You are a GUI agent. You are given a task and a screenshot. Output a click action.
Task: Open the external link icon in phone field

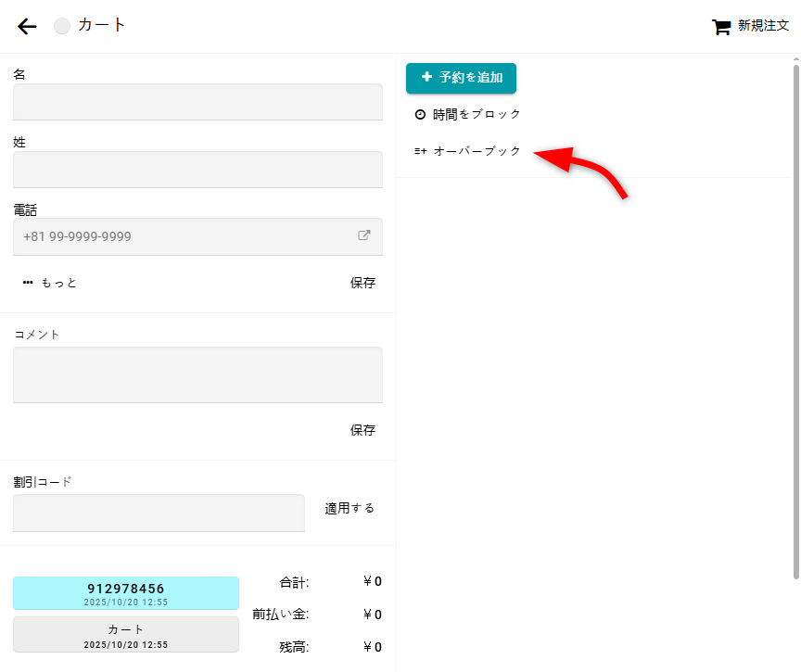363,235
